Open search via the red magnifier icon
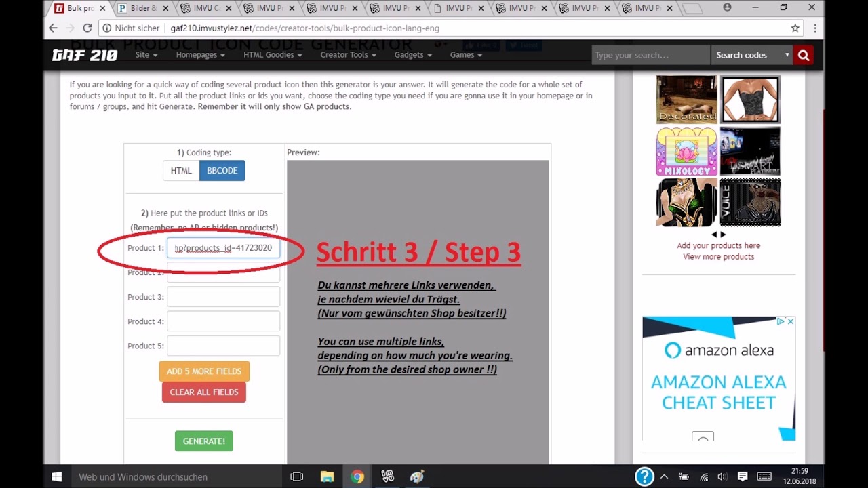Screen dimensions: 868x488 803,54
